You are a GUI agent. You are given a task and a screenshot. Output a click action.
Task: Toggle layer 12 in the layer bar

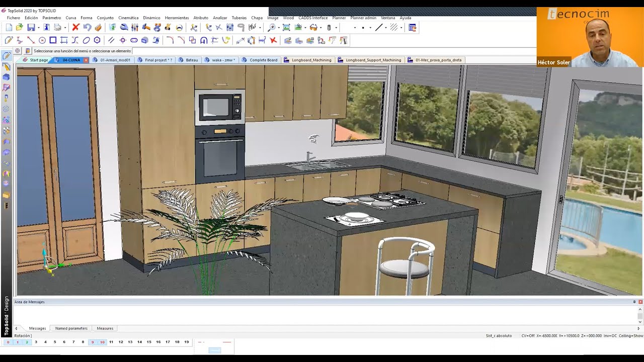[121, 342]
